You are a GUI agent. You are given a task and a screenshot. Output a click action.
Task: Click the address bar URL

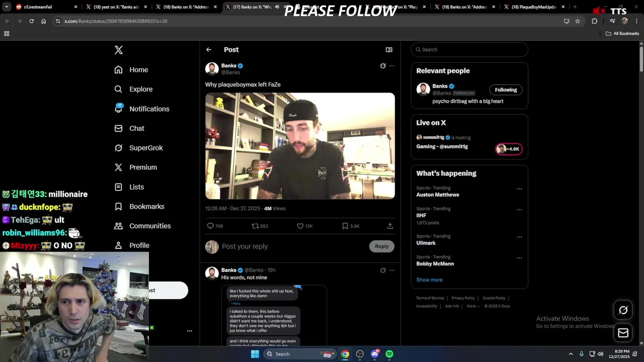(116, 21)
